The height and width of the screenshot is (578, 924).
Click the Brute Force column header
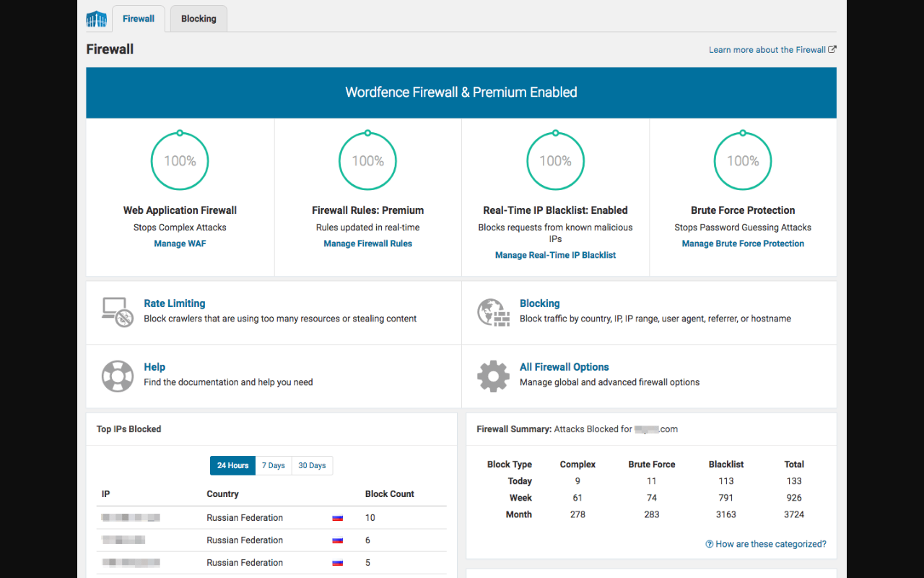click(652, 465)
